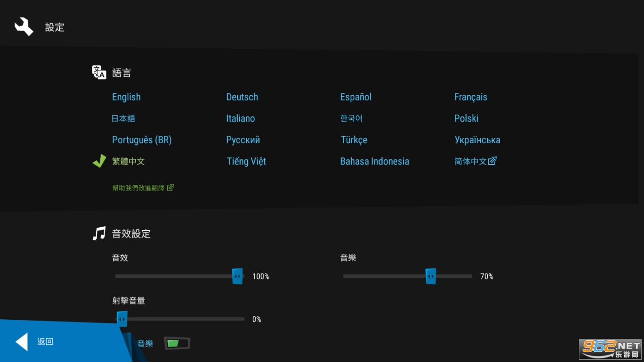The height and width of the screenshot is (362, 644).
Task: Choose Deutsch as the language
Action: pyautogui.click(x=242, y=97)
